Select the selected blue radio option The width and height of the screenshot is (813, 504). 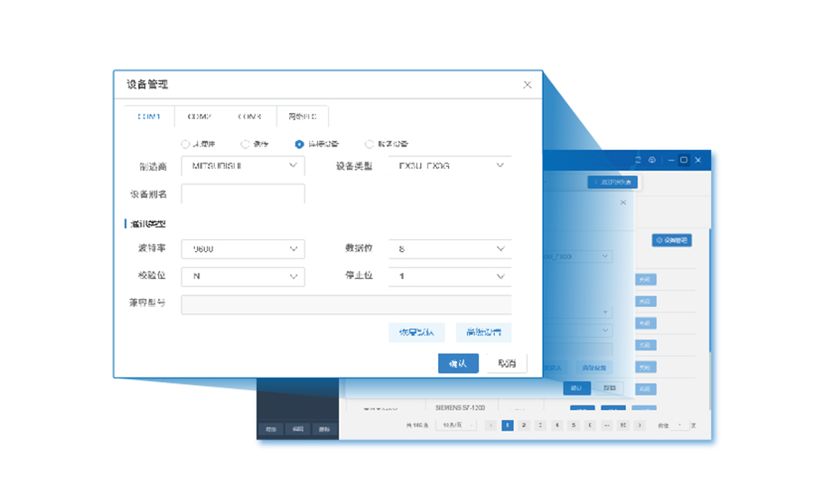pyautogui.click(x=300, y=144)
